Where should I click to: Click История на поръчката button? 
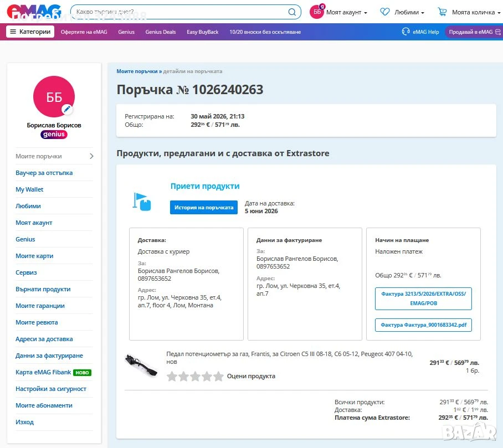[204, 208]
